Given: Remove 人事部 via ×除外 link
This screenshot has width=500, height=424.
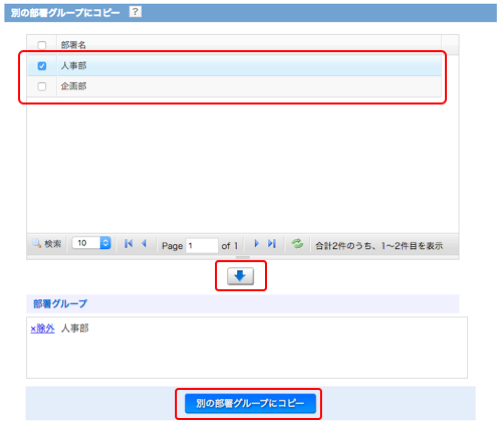Looking at the screenshot, I should click(x=42, y=329).
